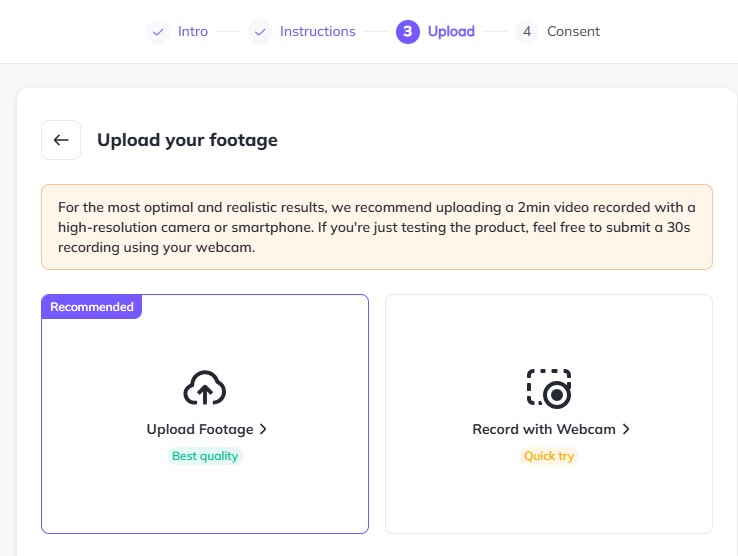Click the Best quality tag

[x=205, y=456]
